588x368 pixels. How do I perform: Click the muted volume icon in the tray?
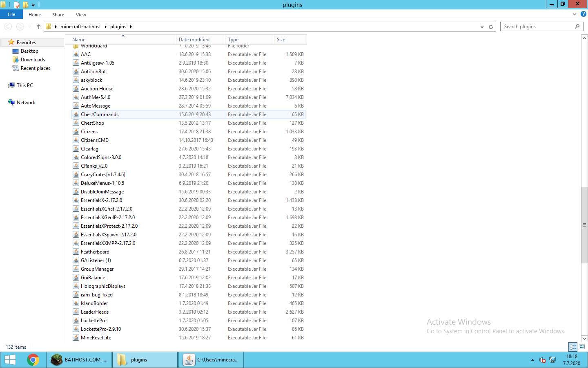pyautogui.click(x=542, y=360)
